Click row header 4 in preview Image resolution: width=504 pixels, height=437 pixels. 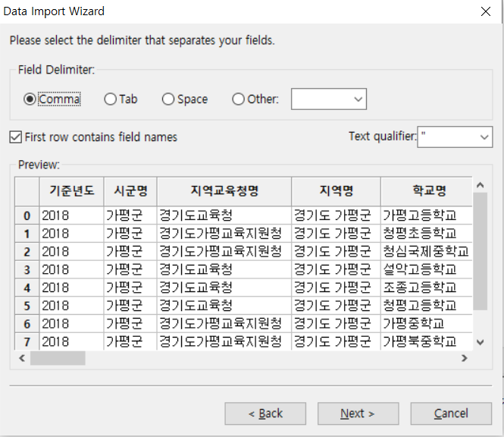pos(27,288)
